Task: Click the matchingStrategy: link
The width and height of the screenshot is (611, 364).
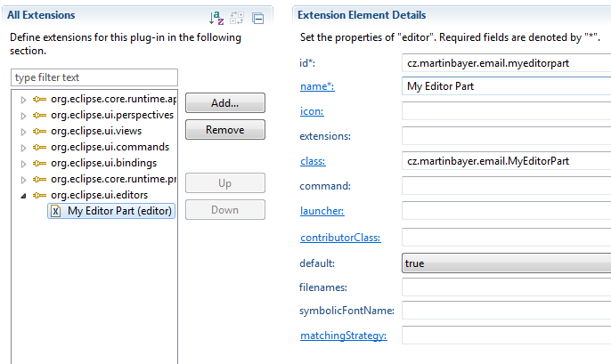Action: click(x=343, y=336)
